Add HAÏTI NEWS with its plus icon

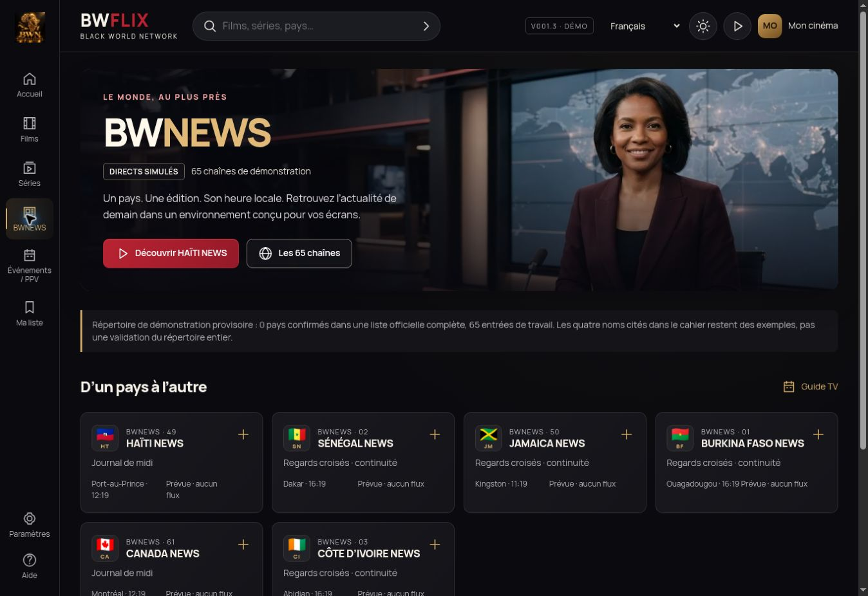[243, 434]
